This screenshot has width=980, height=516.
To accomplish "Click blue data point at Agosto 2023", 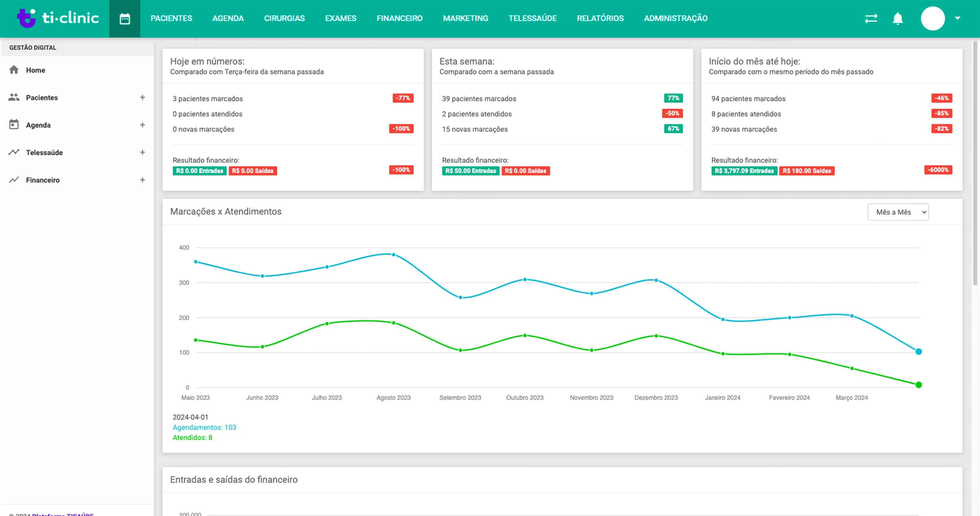I will coord(393,255).
